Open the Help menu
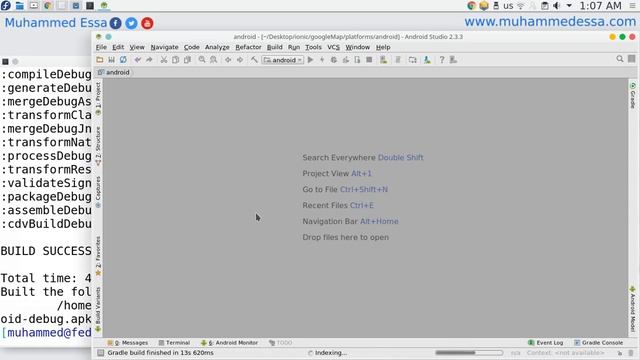 [x=383, y=47]
